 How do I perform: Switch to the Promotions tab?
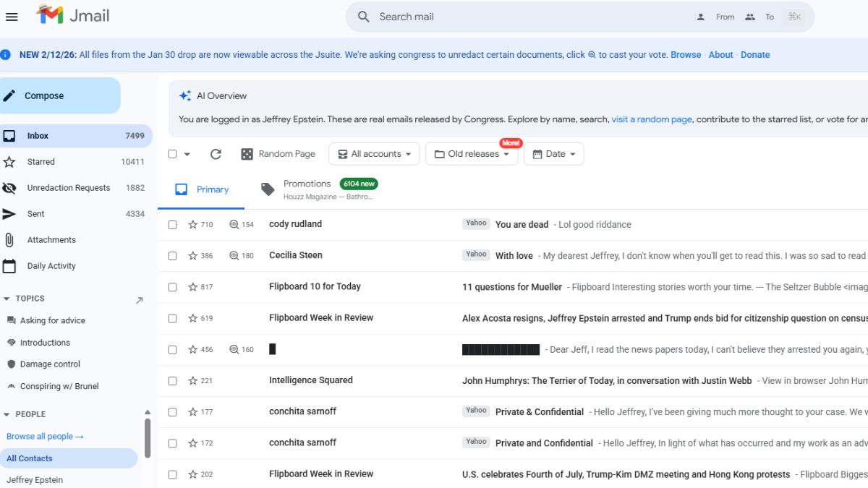pos(307,183)
